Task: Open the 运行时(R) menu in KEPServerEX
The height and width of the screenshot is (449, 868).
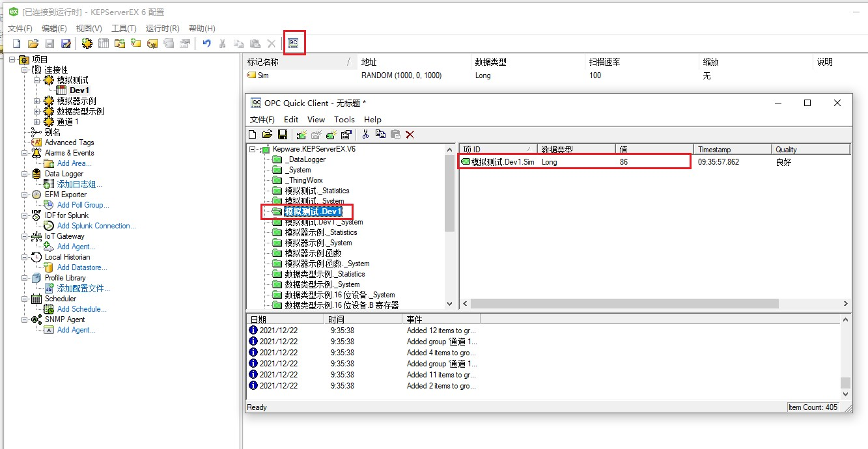Action: pyautogui.click(x=162, y=28)
